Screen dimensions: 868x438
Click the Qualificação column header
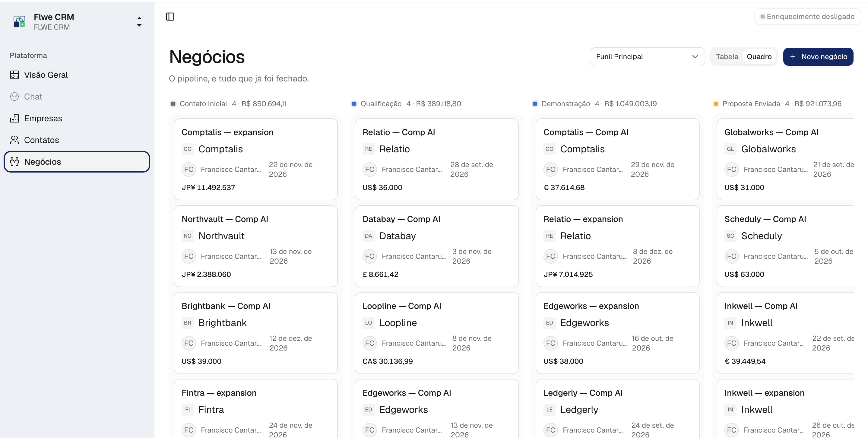coord(406,104)
